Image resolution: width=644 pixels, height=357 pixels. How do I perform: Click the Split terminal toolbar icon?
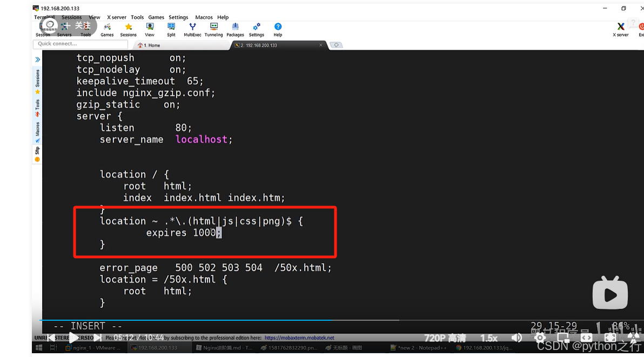point(171,30)
